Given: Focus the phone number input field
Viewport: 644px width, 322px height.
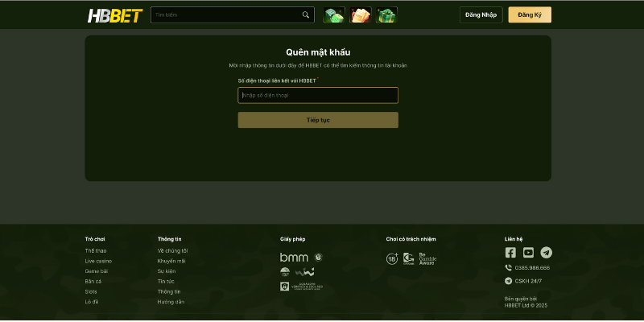Looking at the screenshot, I should (317, 96).
